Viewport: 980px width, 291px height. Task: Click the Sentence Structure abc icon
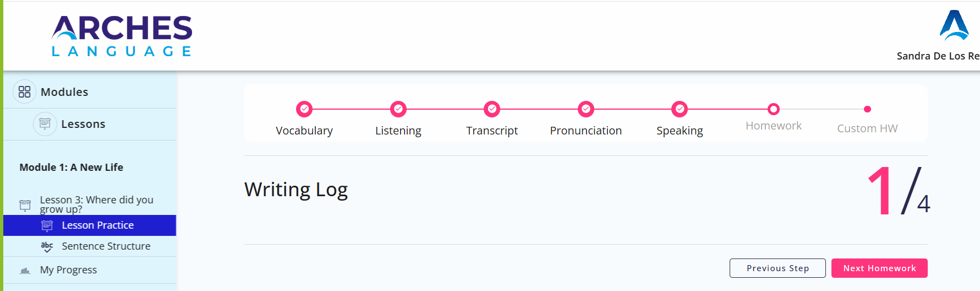47,246
